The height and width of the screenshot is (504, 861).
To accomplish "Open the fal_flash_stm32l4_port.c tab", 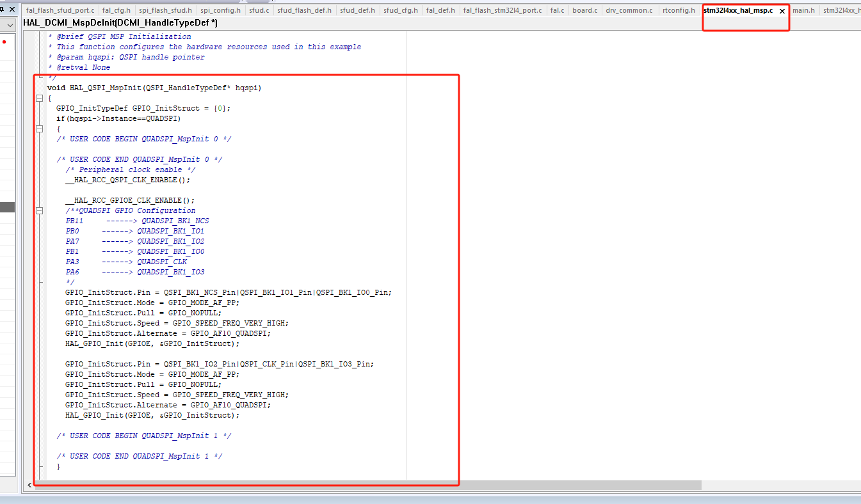I will click(503, 10).
